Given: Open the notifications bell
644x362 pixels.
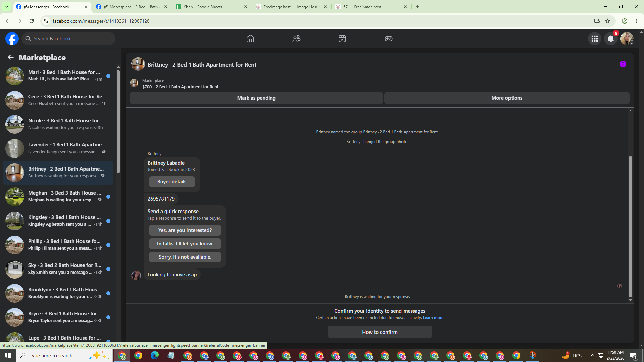Looking at the screenshot, I should 610,39.
